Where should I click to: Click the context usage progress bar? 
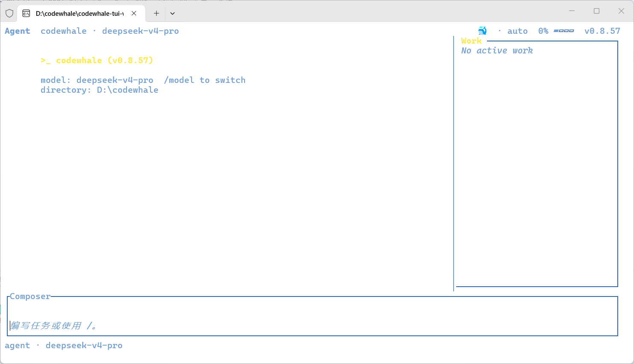click(563, 31)
